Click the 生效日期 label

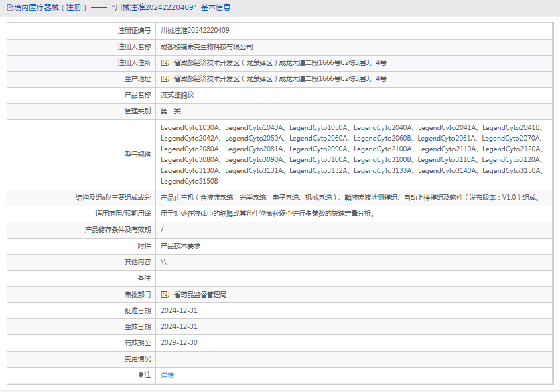tap(137, 326)
